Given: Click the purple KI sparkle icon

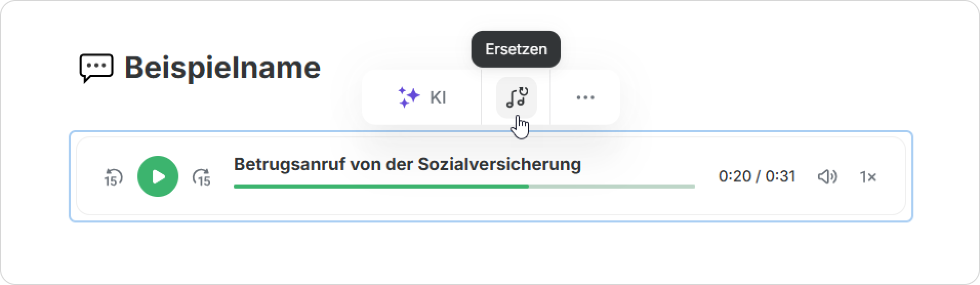Looking at the screenshot, I should [x=409, y=97].
